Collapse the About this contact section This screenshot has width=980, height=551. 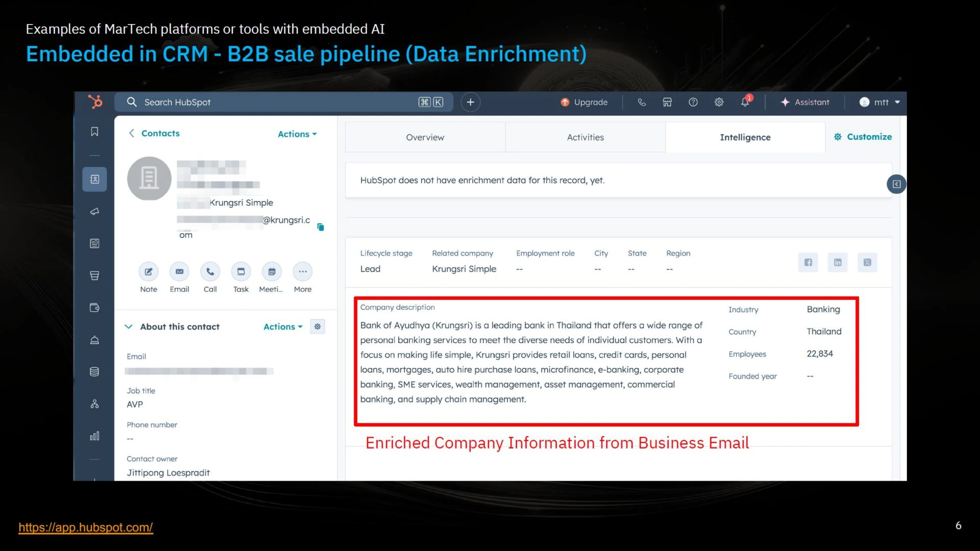coord(129,327)
